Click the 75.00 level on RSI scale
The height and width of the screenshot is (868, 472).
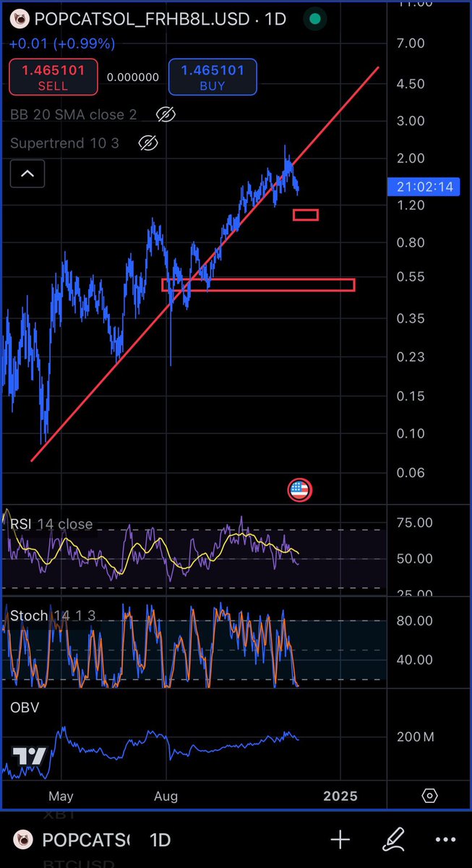(415, 522)
